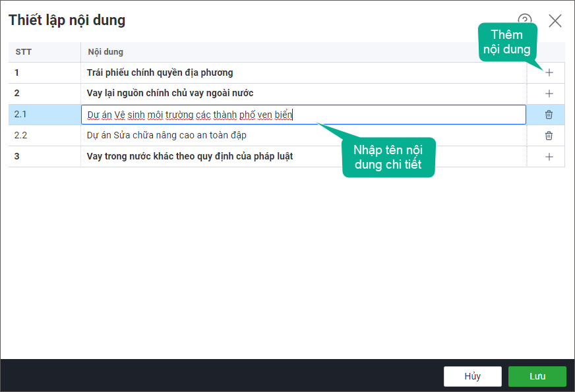This screenshot has height=392, width=575.
Task: Delete Dự án Sửa chữa row via trash
Action: [549, 136]
